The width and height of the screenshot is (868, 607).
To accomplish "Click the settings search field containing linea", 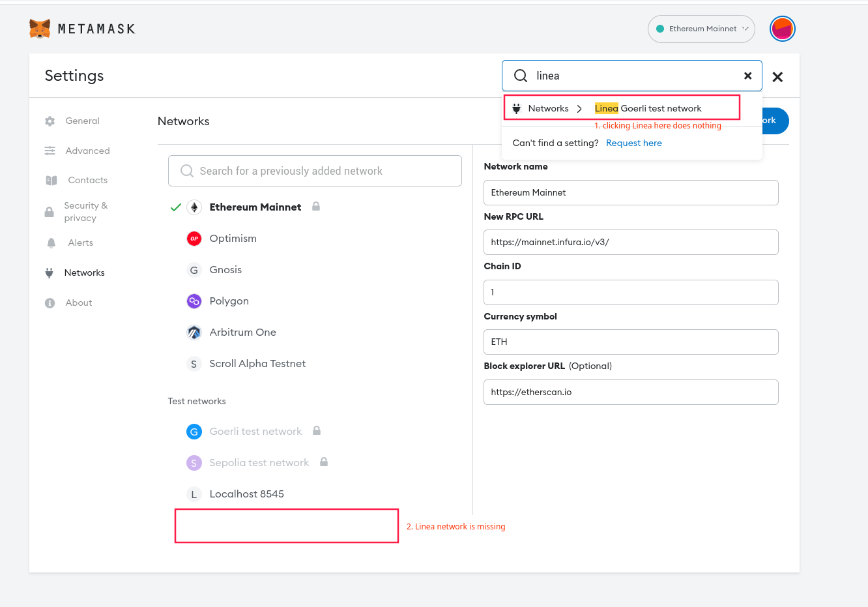I will pos(632,76).
